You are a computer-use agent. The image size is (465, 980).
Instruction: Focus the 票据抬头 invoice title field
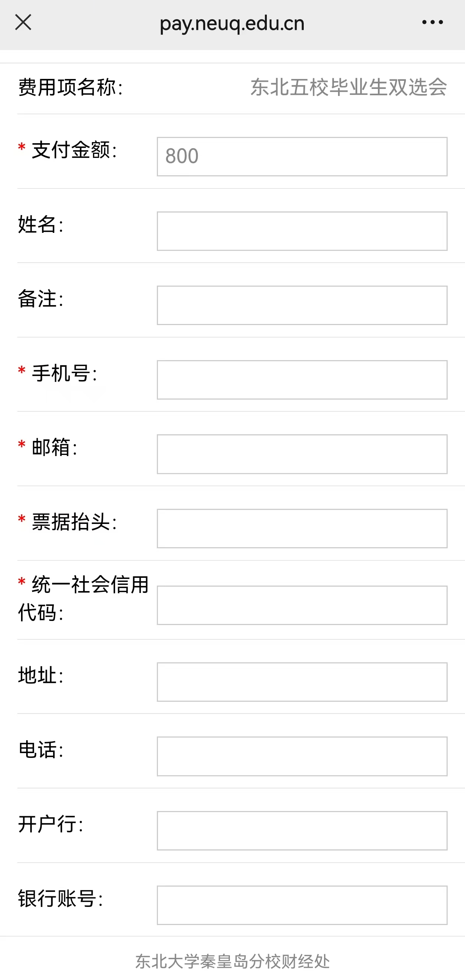[302, 528]
